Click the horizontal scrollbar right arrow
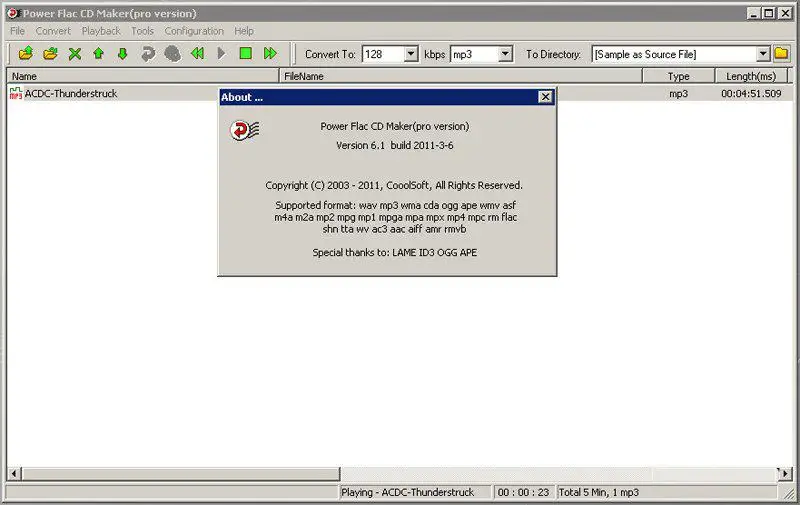800x505 pixels. (785, 474)
